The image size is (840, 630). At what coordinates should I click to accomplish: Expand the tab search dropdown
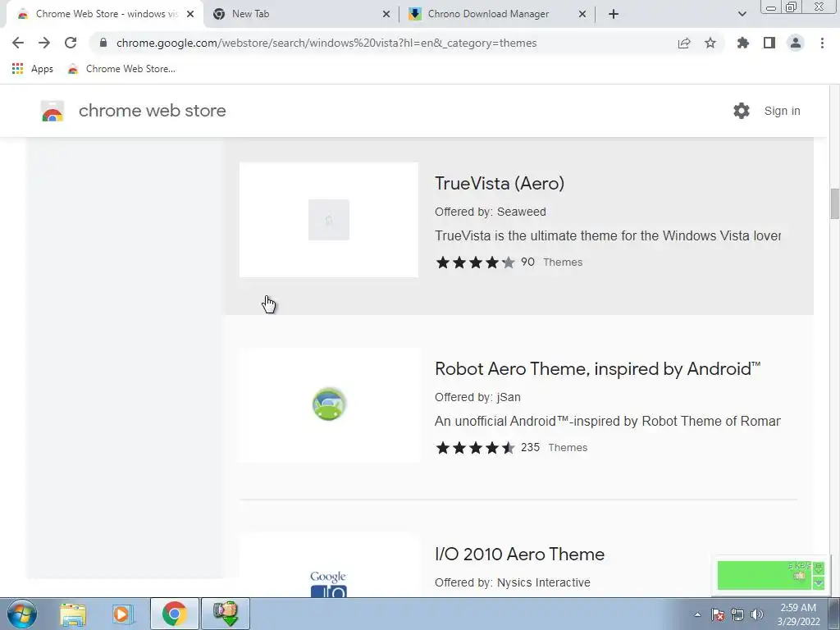click(x=742, y=15)
